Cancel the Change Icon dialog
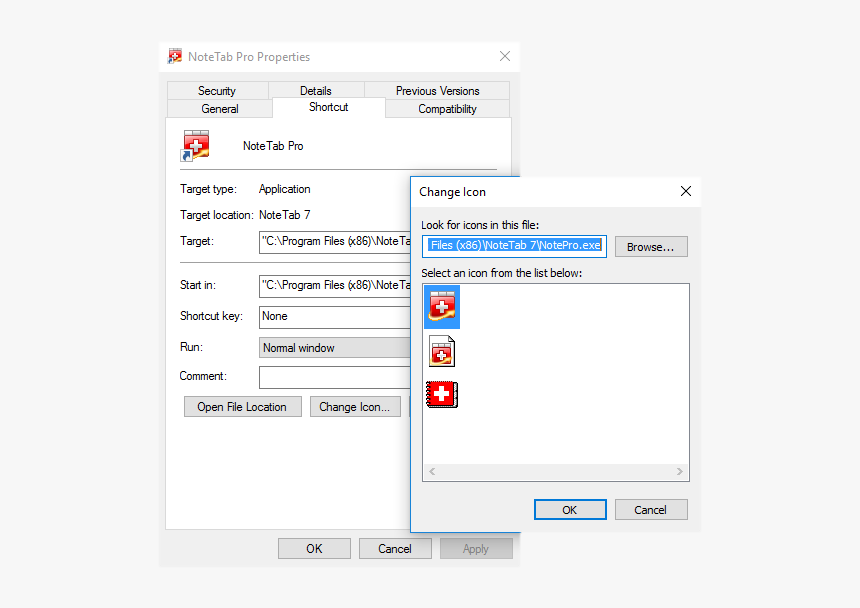Image resolution: width=860 pixels, height=608 pixels. pos(651,510)
